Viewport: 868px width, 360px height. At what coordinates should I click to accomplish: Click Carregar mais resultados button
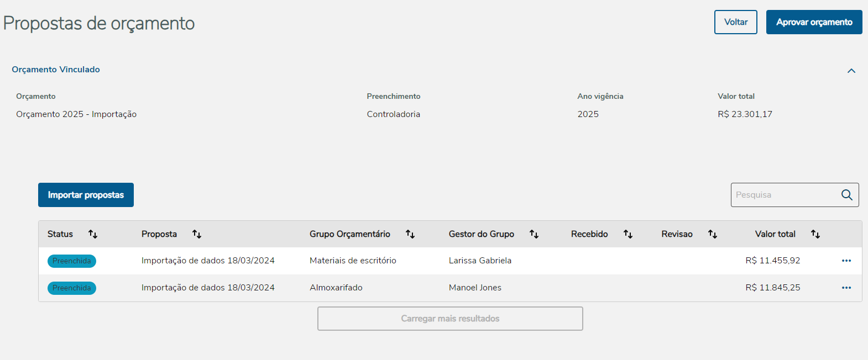pyautogui.click(x=450, y=319)
